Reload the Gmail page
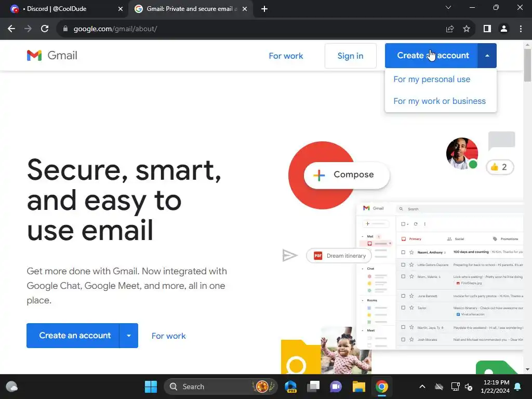532x399 pixels. pos(45,29)
